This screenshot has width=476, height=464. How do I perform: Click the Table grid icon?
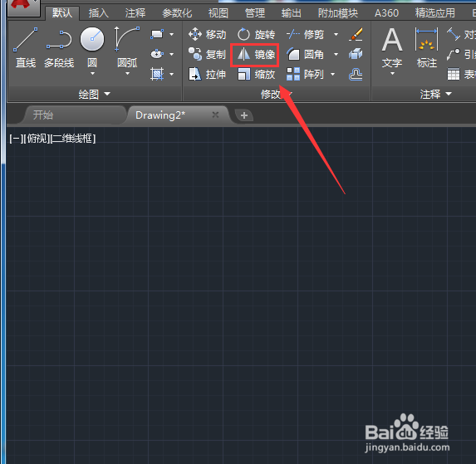(x=454, y=74)
